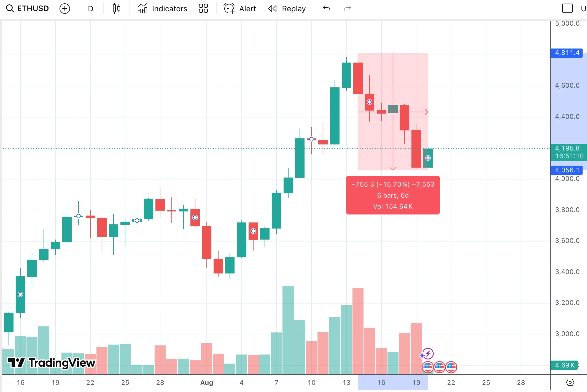Open chart settings gear icon
The width and height of the screenshot is (587, 392).
pos(570,382)
